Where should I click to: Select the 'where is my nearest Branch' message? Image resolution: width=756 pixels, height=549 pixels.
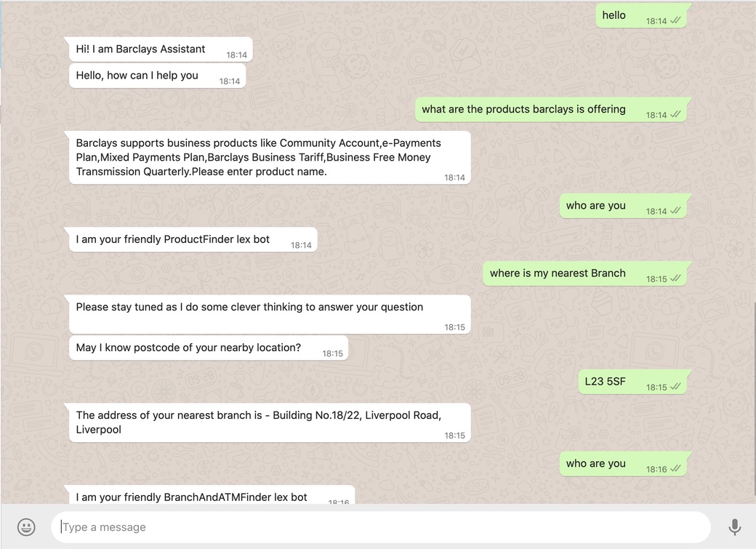pyautogui.click(x=587, y=273)
